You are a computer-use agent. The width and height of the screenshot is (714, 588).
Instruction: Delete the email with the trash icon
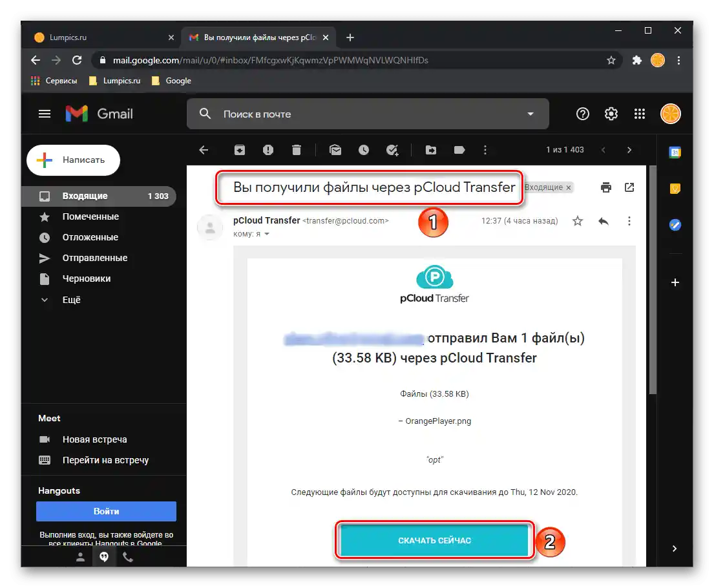(297, 150)
